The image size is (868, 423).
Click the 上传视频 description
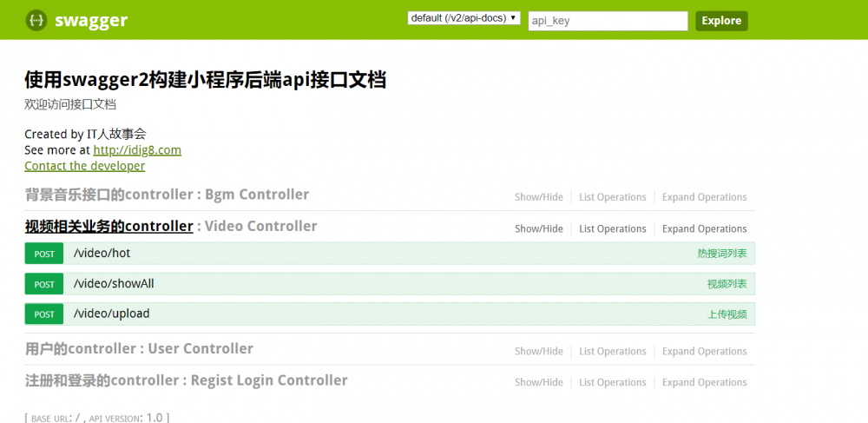pos(727,314)
